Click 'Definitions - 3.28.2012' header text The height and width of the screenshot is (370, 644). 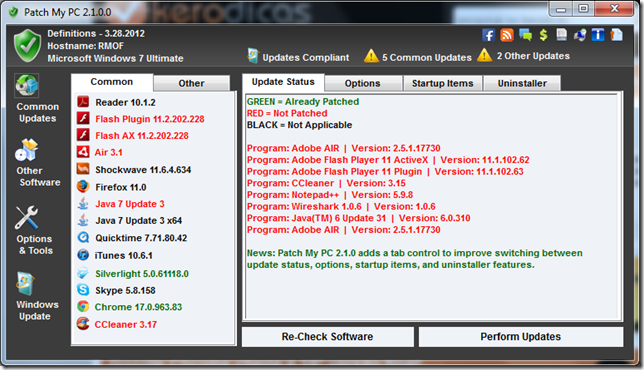96,34
